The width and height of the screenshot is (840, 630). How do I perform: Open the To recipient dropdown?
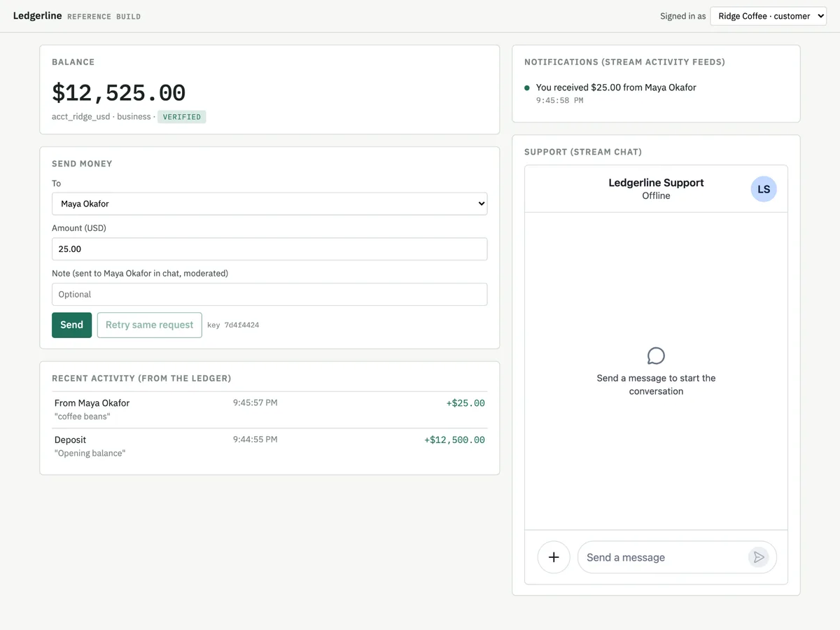coord(269,204)
